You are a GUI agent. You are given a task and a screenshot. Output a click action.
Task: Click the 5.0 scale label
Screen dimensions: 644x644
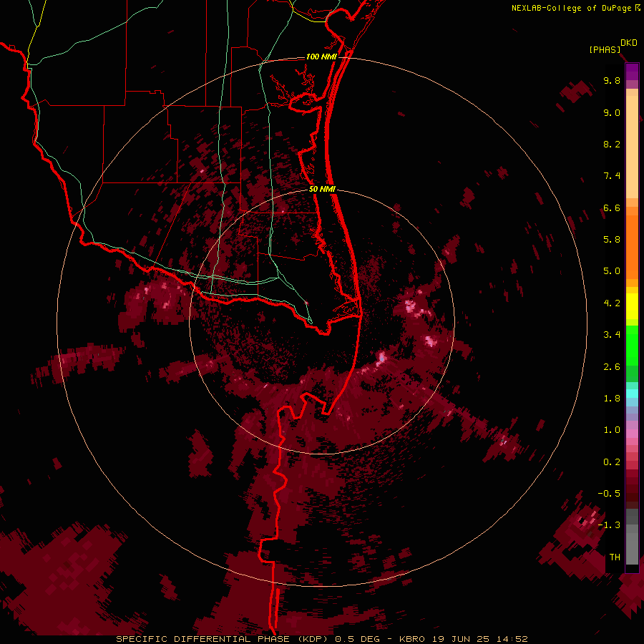612,271
